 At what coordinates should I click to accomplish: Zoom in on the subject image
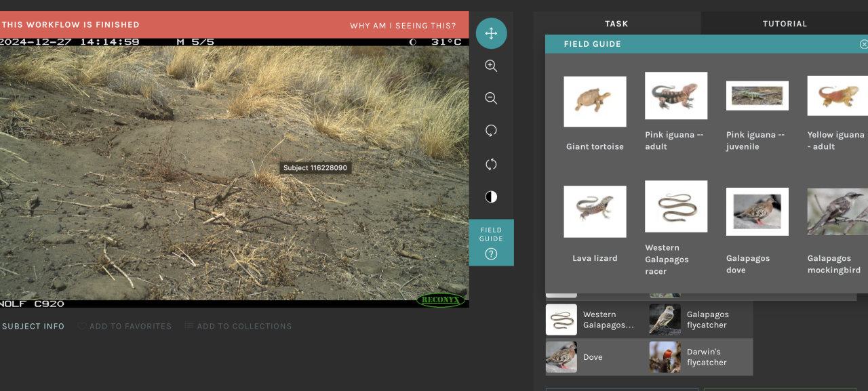pyautogui.click(x=491, y=66)
